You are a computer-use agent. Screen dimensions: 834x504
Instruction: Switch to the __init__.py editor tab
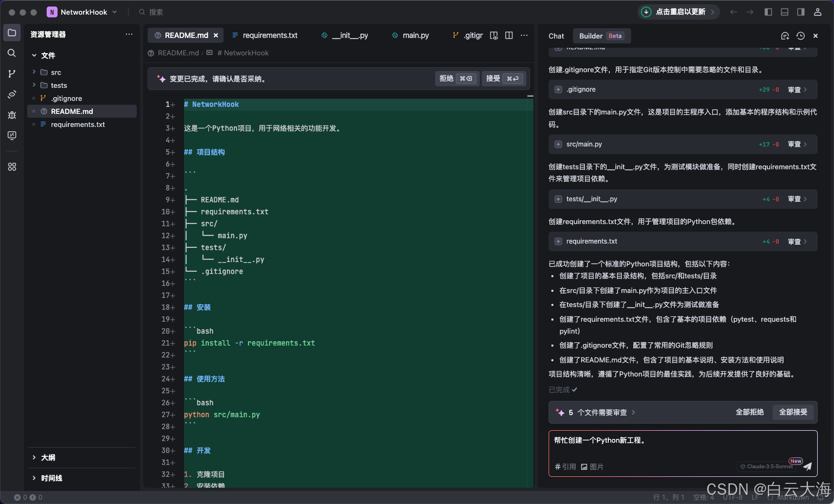[x=345, y=35]
